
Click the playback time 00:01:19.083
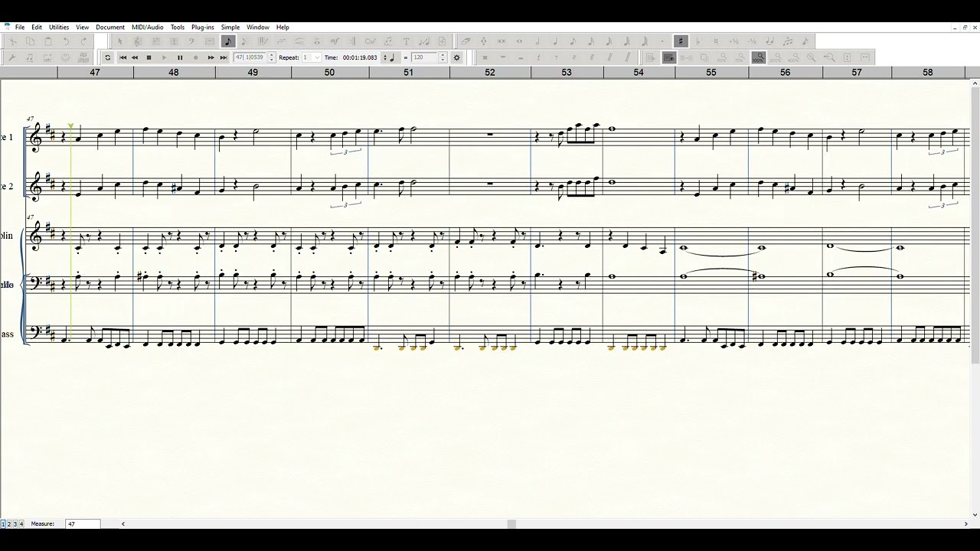(x=360, y=57)
